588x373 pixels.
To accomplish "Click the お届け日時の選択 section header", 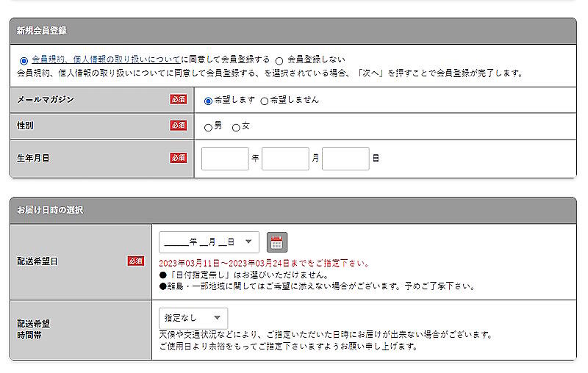I will pos(50,210).
